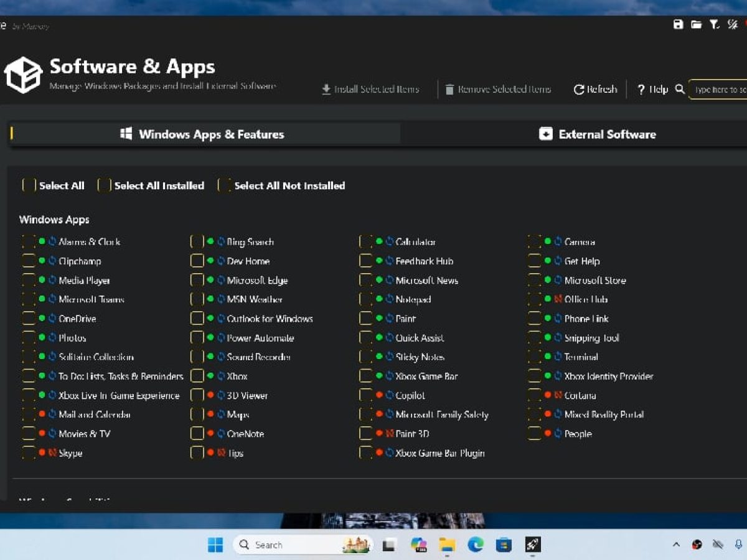
Task: Click the reinstall icon beside Microsoft Edge
Action: 220,280
